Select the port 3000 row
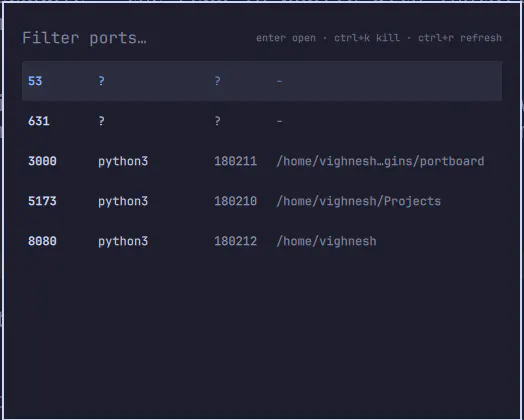The height and width of the screenshot is (420, 524). click(262, 161)
